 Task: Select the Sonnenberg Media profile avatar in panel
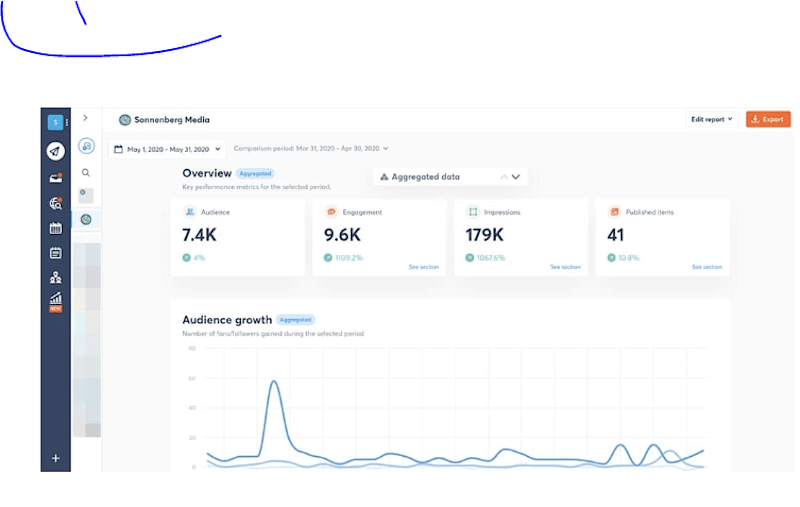pyautogui.click(x=86, y=219)
